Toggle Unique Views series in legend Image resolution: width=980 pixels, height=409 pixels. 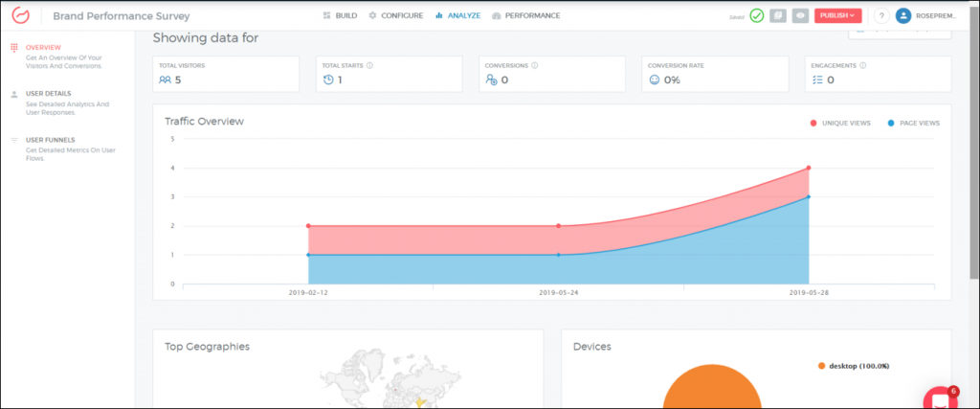841,124
